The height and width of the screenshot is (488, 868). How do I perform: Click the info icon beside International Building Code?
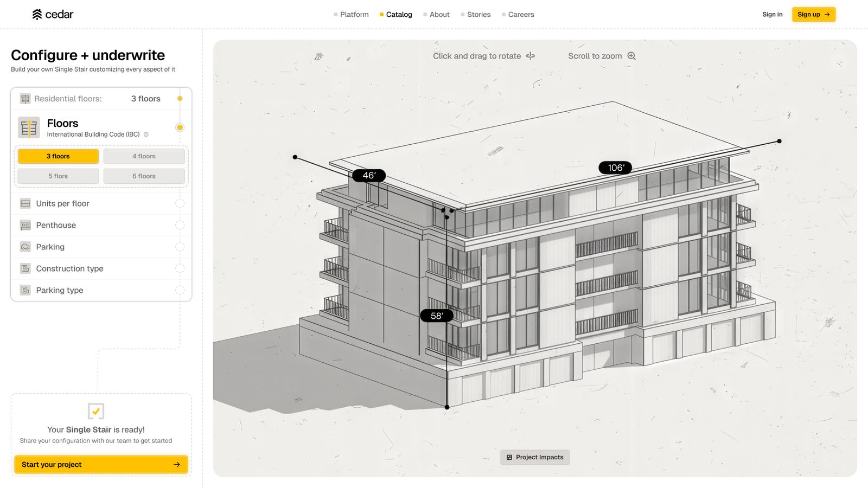tap(146, 134)
